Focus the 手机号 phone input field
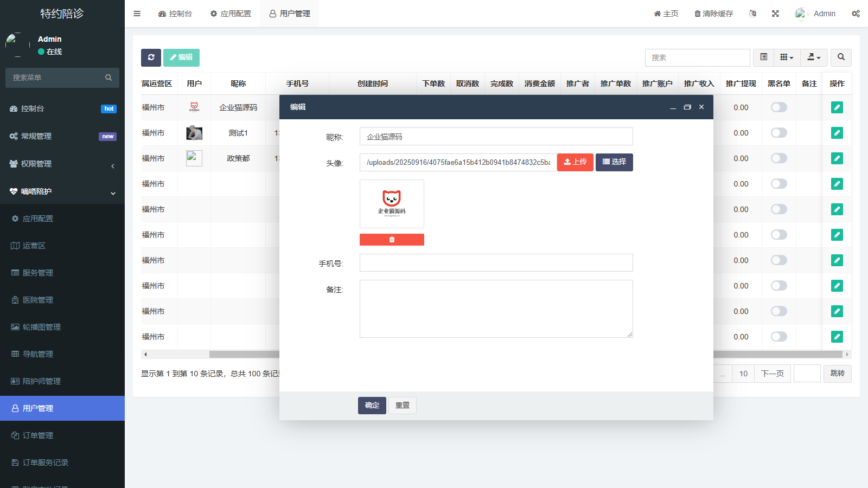Screen dimensions: 868x488 pyautogui.click(x=496, y=263)
